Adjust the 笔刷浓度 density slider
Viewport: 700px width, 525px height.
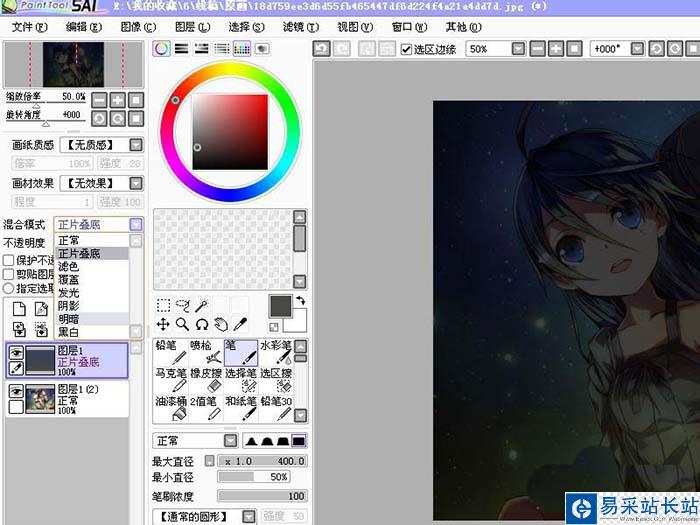pos(262,496)
